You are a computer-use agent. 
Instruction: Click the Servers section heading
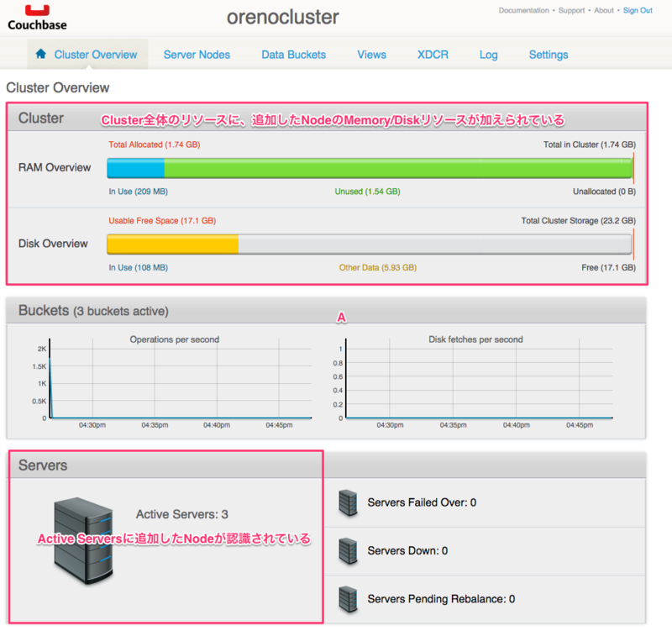point(43,465)
